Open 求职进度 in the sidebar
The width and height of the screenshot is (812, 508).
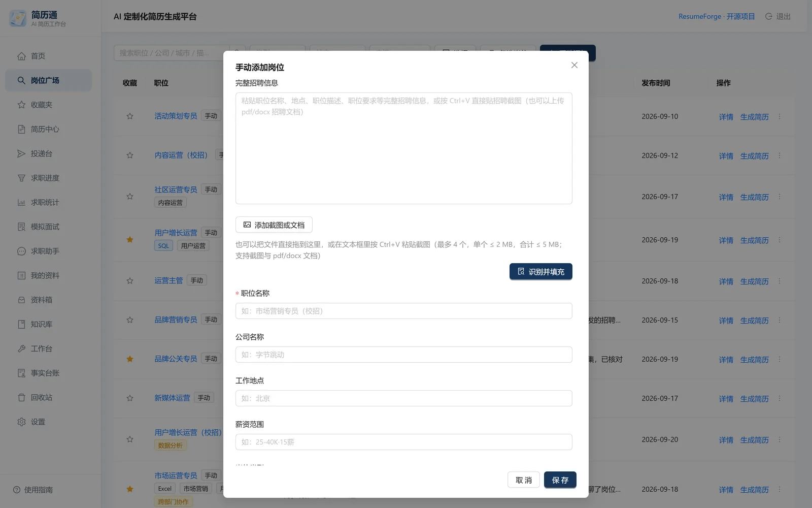coord(49,178)
